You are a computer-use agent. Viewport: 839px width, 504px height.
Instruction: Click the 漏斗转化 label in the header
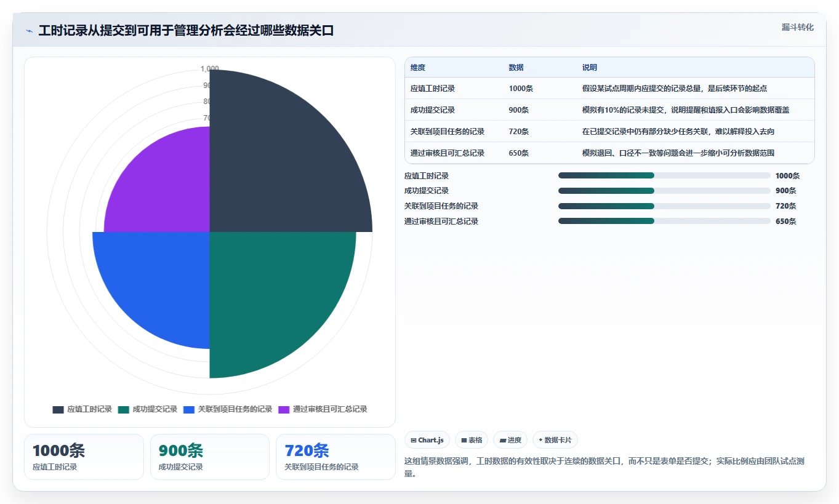pyautogui.click(x=797, y=27)
